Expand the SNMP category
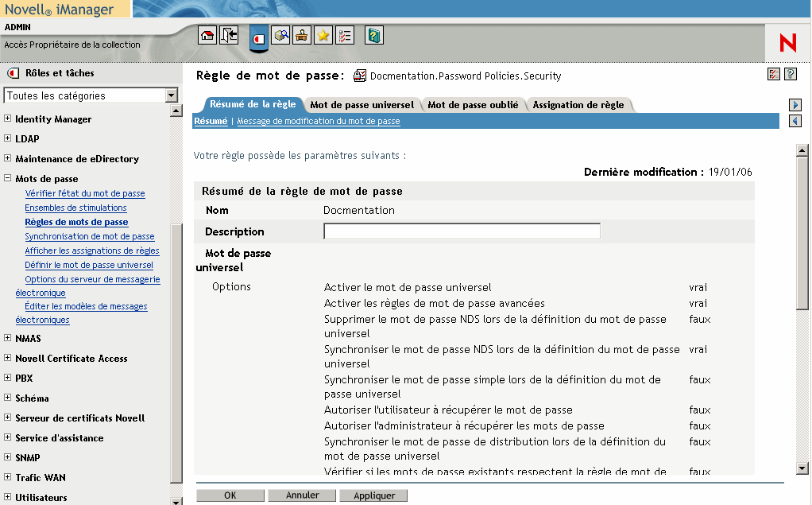Viewport: 812px width, 505px height. pos(7,457)
